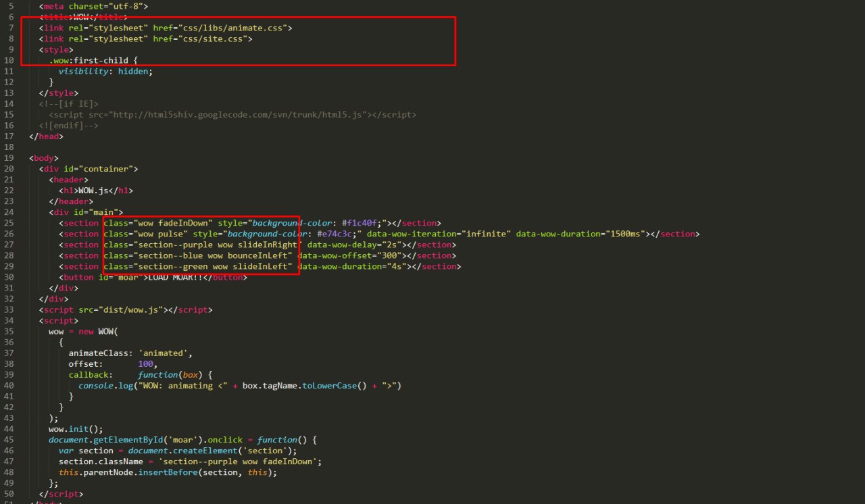The image size is (865, 504).
Task: Click the <![endif]--> comment
Action: [69, 125]
